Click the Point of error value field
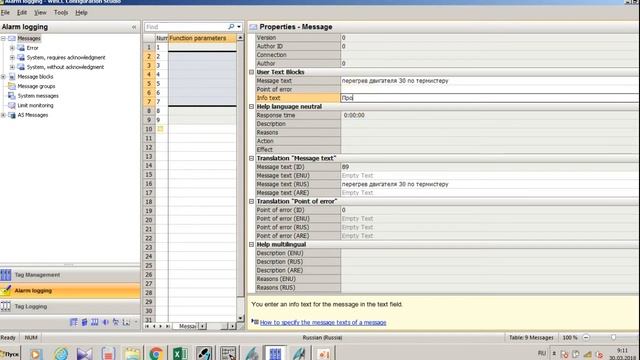Image resolution: width=640 pixels, height=360 pixels. coord(490,89)
